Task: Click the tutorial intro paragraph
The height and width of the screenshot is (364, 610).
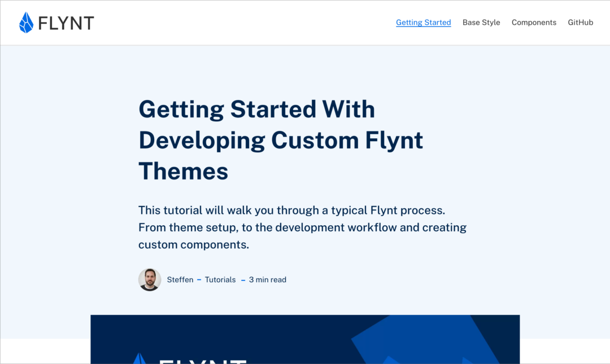Action: (302, 227)
